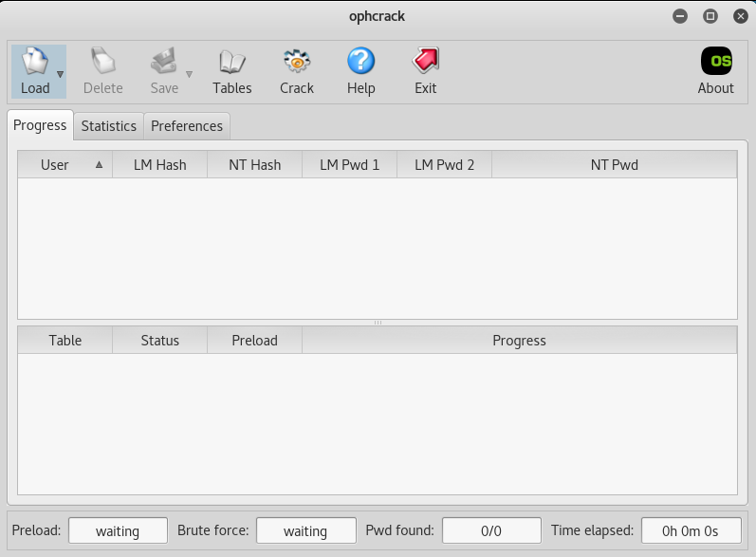The height and width of the screenshot is (557, 756).
Task: Click the LM Pwd 2 column header
Action: click(x=445, y=165)
